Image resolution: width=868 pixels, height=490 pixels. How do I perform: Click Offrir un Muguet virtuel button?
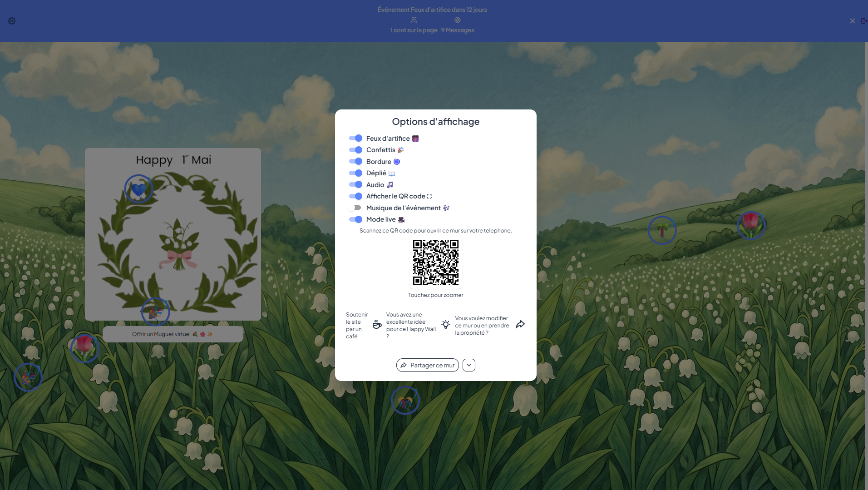(173, 334)
